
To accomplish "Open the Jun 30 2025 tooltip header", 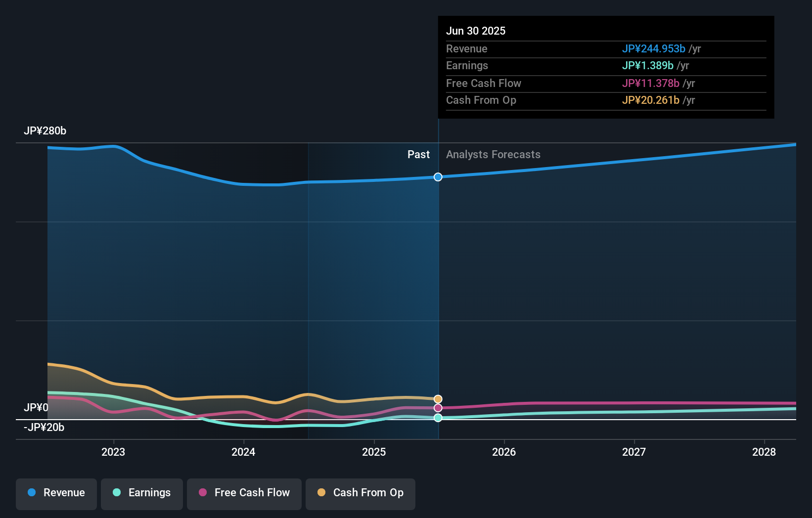I will tap(476, 31).
